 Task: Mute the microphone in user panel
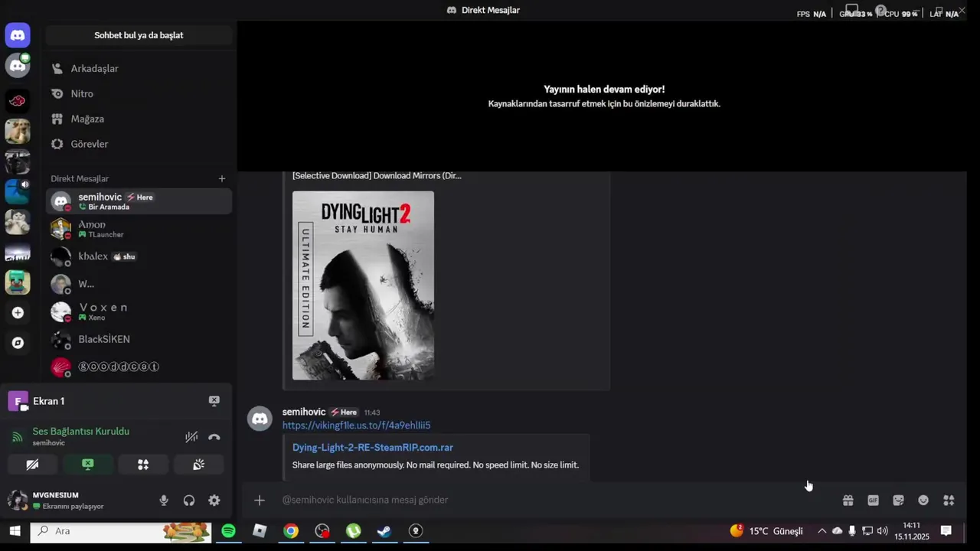(164, 500)
